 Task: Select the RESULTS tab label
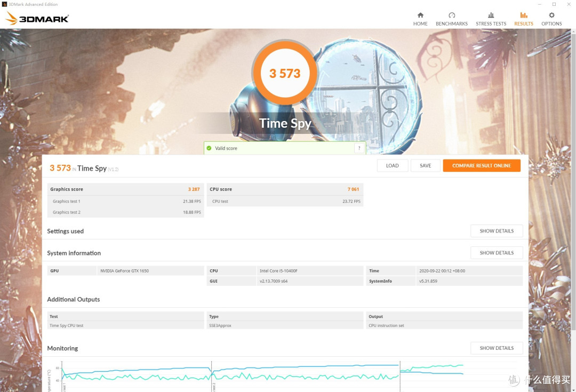tap(524, 23)
